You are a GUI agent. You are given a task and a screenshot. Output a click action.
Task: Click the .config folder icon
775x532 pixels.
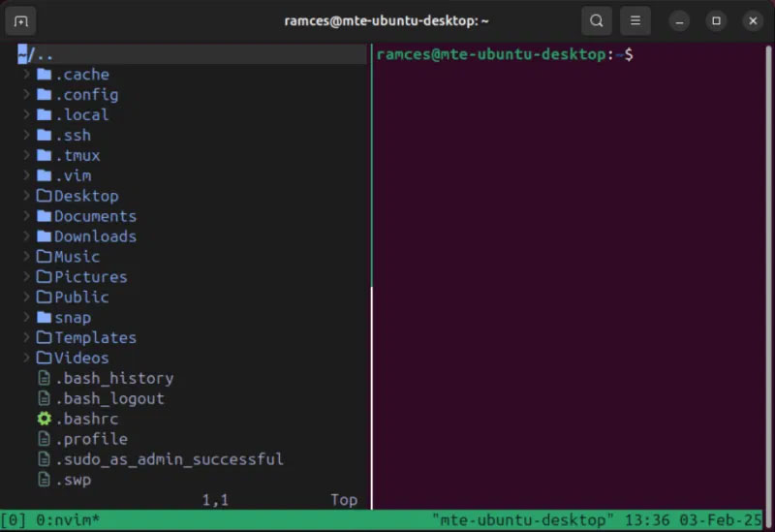[x=44, y=95]
